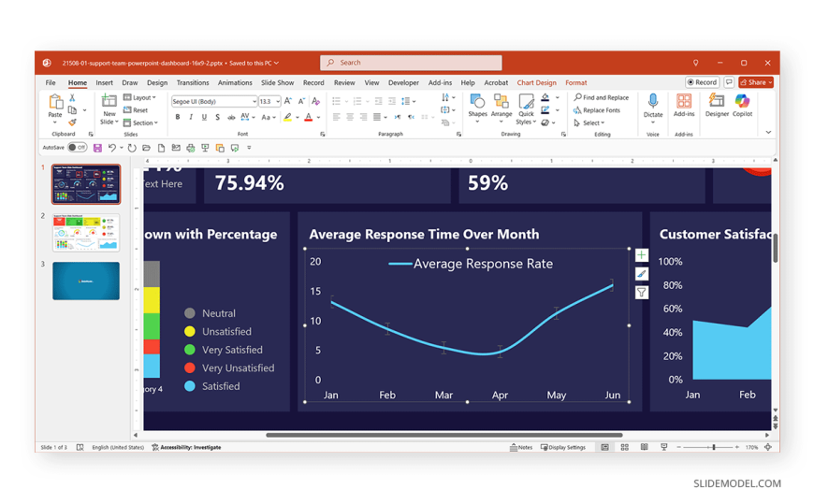Image resolution: width=814 pixels, height=504 pixels.
Task: Switch to the Transitions tab
Action: pyautogui.click(x=193, y=82)
